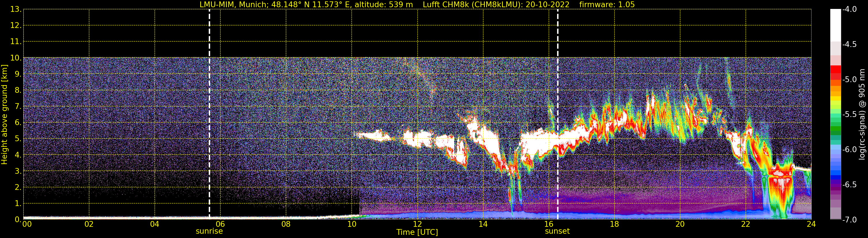Screen dimensions: 868x238
Task: Click the height tick label '1.'
Action: point(18,204)
